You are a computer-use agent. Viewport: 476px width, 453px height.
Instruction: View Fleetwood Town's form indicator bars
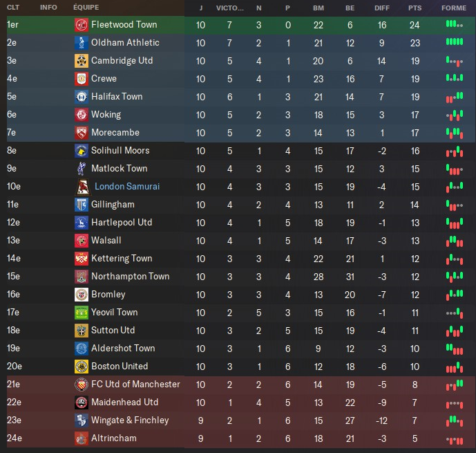(453, 25)
